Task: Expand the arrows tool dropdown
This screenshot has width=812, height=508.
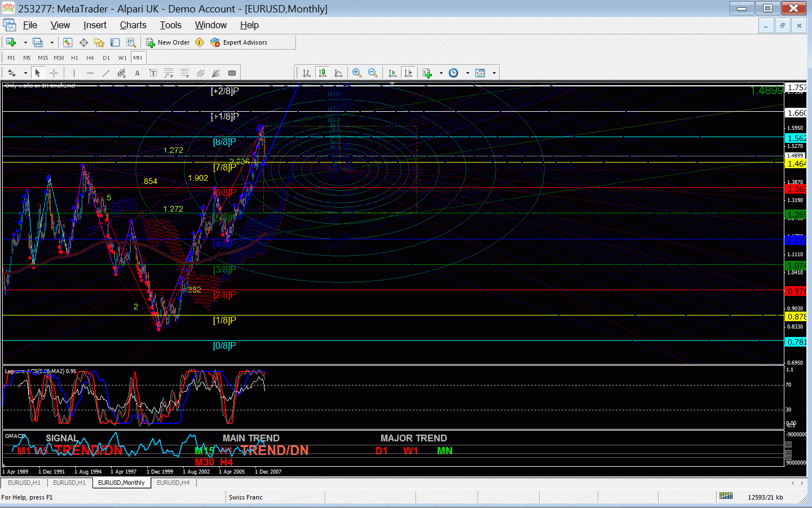Action: pos(25,73)
